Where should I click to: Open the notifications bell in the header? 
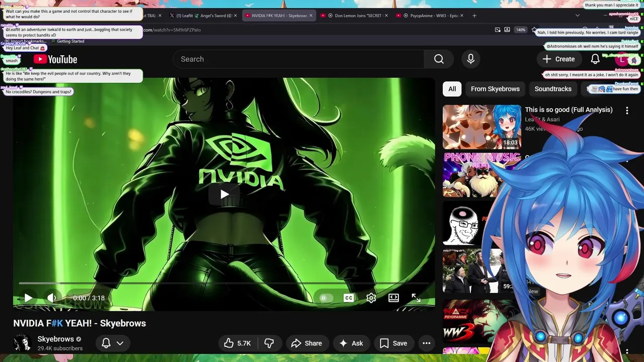[595, 59]
